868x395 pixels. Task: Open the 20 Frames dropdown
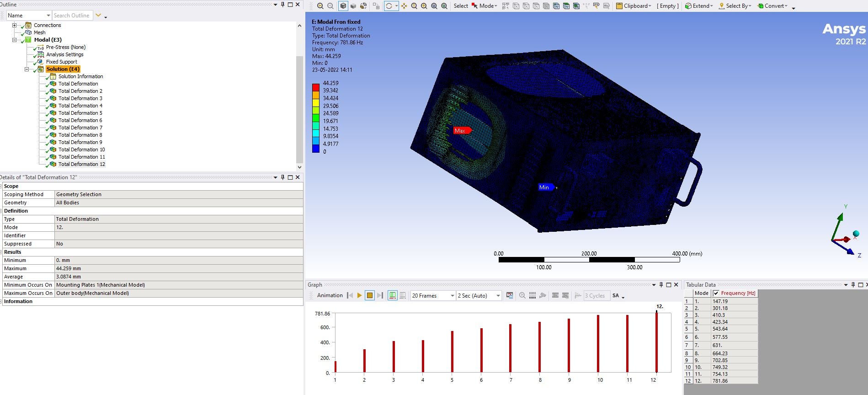point(452,296)
